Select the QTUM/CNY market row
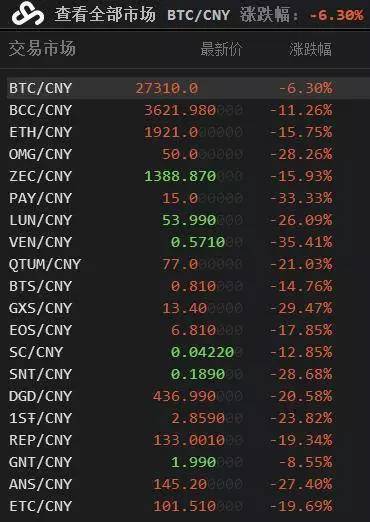Screen dimensions: 370x522 pos(188,264)
